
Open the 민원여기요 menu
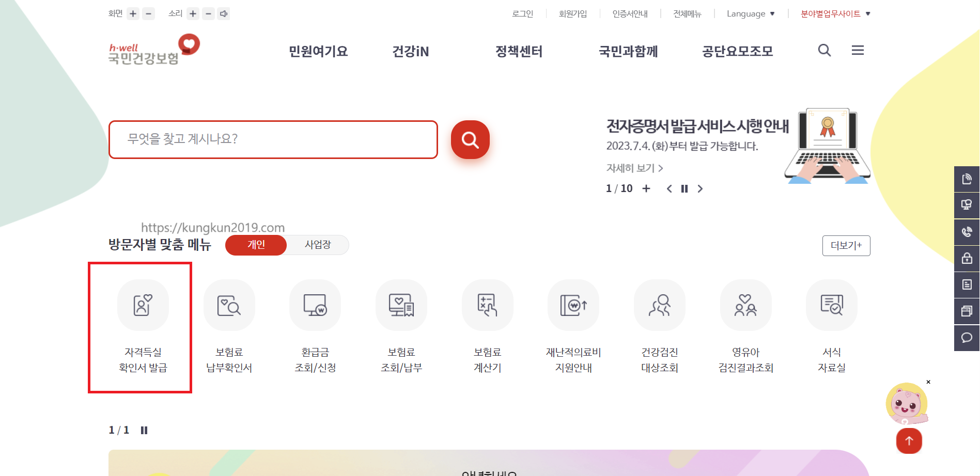(317, 51)
